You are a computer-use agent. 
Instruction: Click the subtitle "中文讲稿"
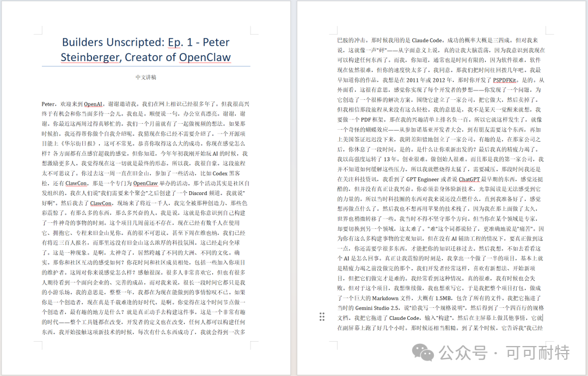pos(146,77)
